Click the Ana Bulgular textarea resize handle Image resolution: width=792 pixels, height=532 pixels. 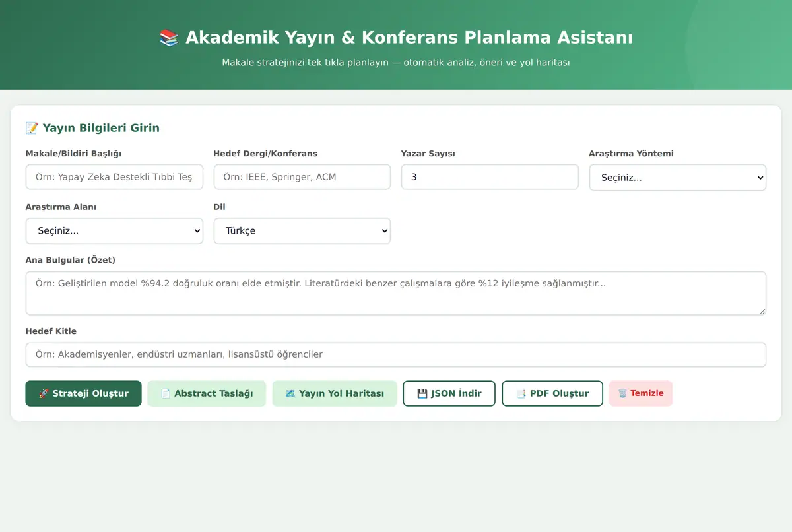[x=762, y=310]
